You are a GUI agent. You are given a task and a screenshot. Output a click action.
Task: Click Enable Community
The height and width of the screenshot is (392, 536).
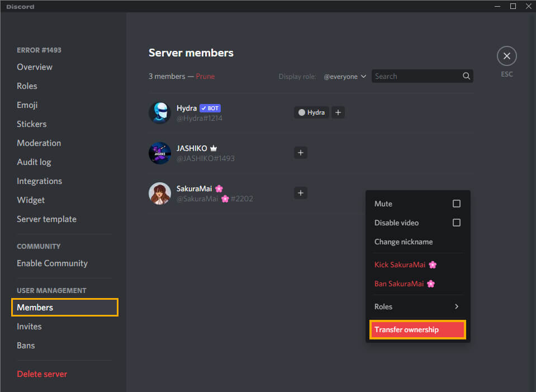point(52,263)
